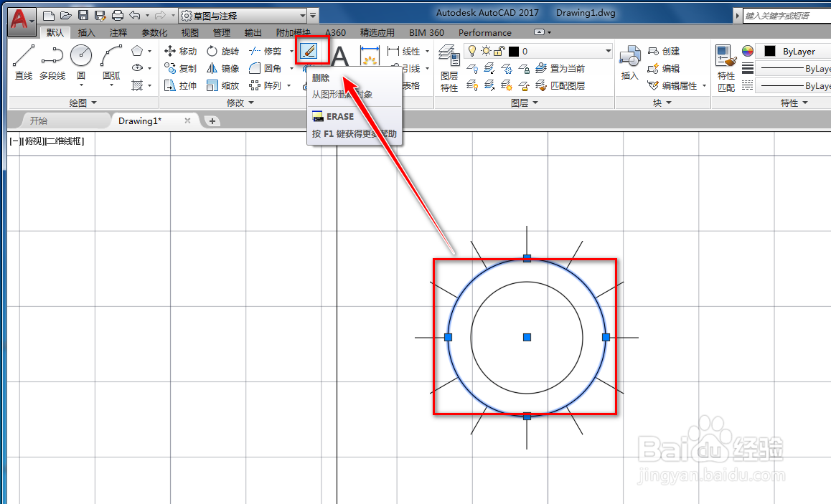The width and height of the screenshot is (831, 504).
Task: Open the red 'A' application menu
Action: click(22, 22)
